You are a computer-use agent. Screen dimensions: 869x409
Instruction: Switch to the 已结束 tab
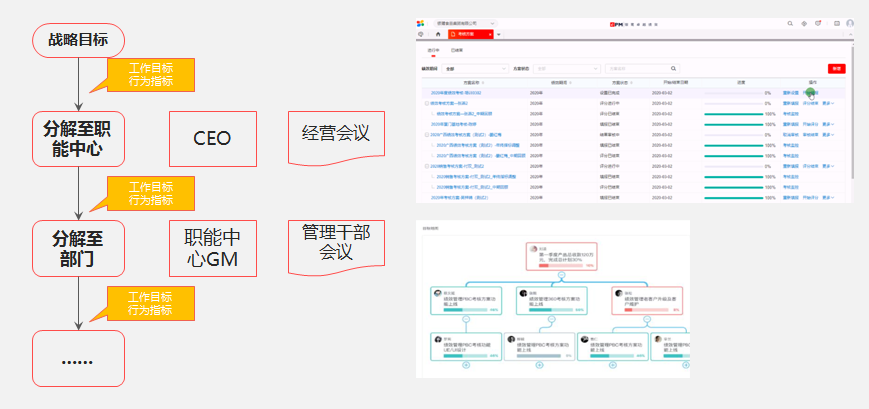457,50
